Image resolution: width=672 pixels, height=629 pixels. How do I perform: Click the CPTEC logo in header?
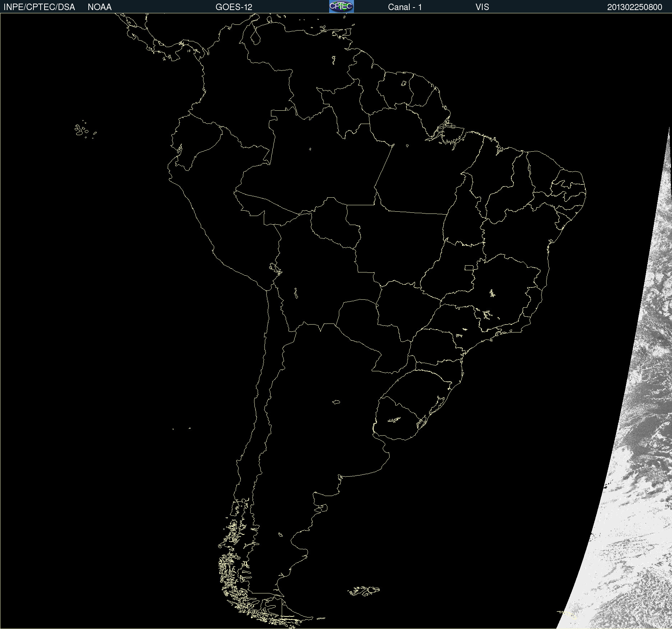341,6
